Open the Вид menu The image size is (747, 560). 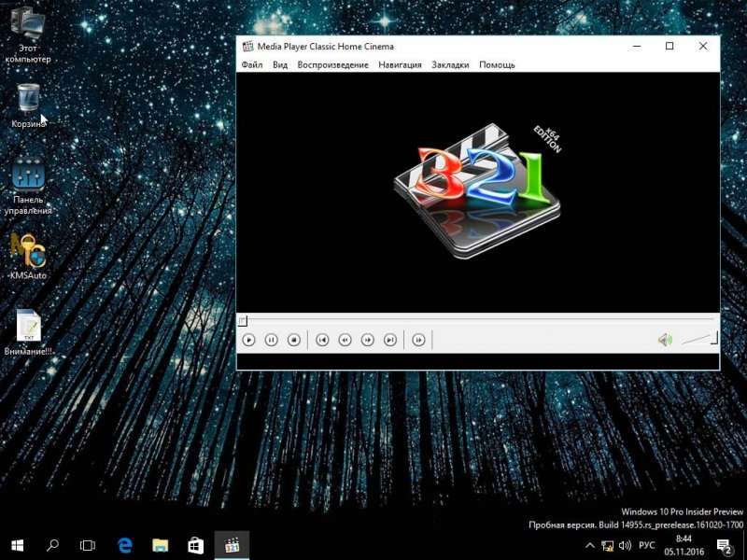tap(280, 65)
